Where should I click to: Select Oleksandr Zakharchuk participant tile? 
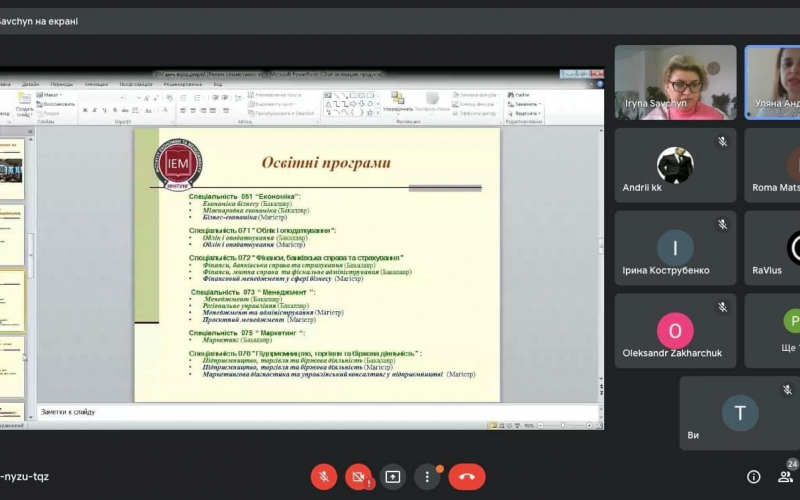click(x=675, y=330)
